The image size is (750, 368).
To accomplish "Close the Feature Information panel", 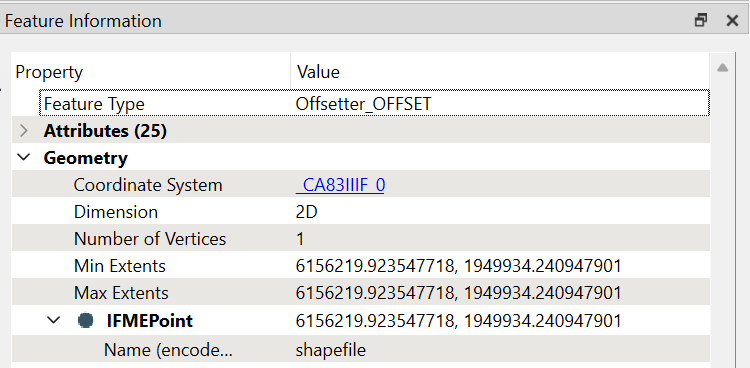I will pos(732,20).
